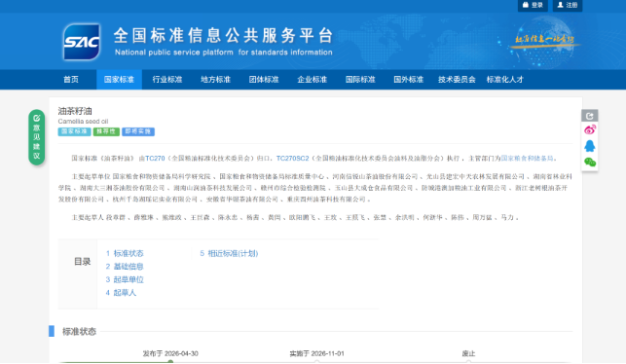Click the 实施于 2026-11-01 timeline label
Image resolution: width=626 pixels, height=364 pixels.
[x=316, y=353]
